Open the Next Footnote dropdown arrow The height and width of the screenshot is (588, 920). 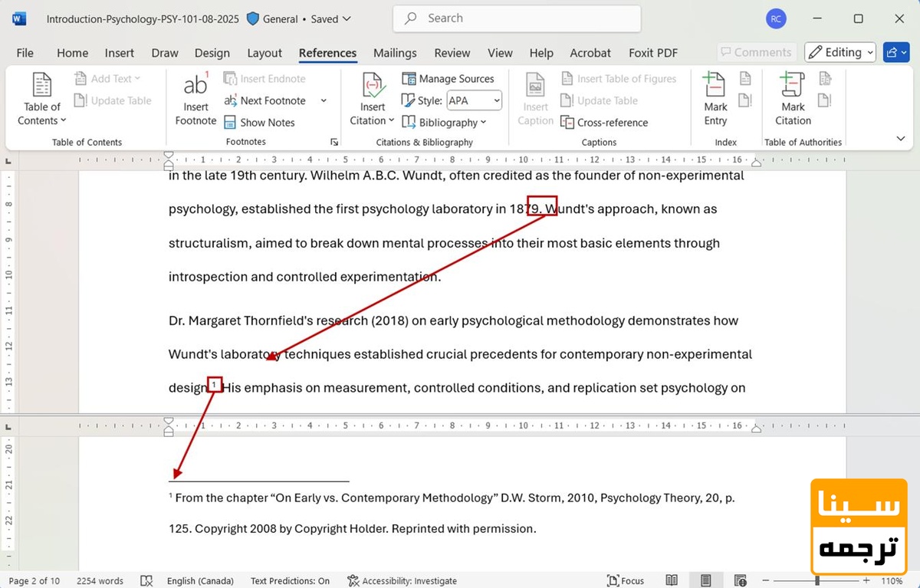324,100
